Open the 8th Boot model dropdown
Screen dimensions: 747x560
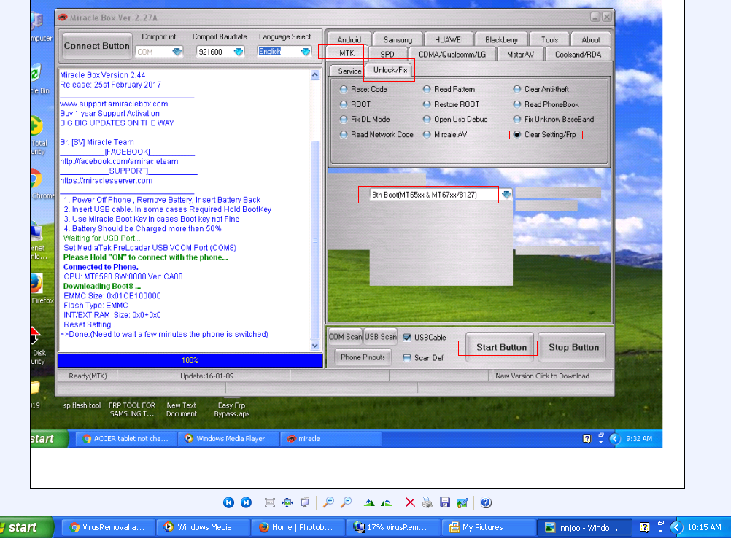pos(506,195)
